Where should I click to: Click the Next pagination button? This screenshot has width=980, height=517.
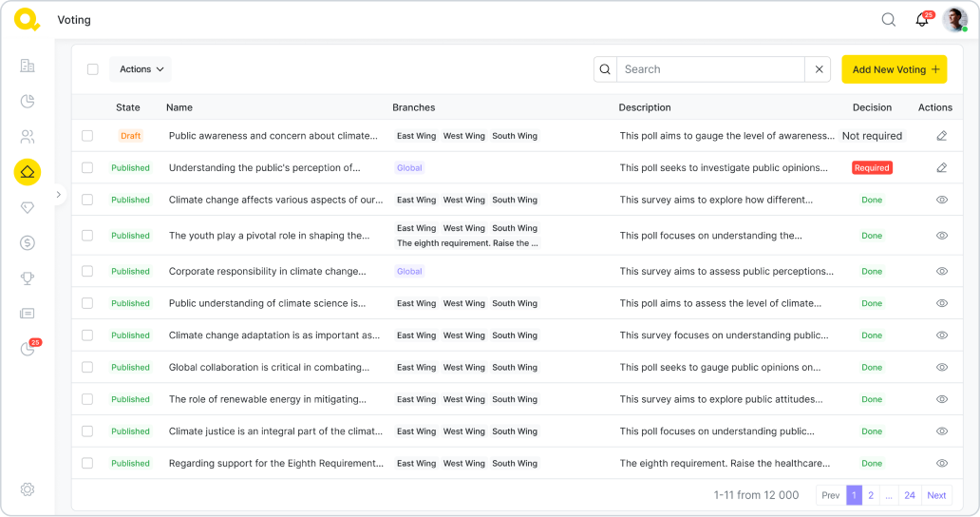[936, 495]
